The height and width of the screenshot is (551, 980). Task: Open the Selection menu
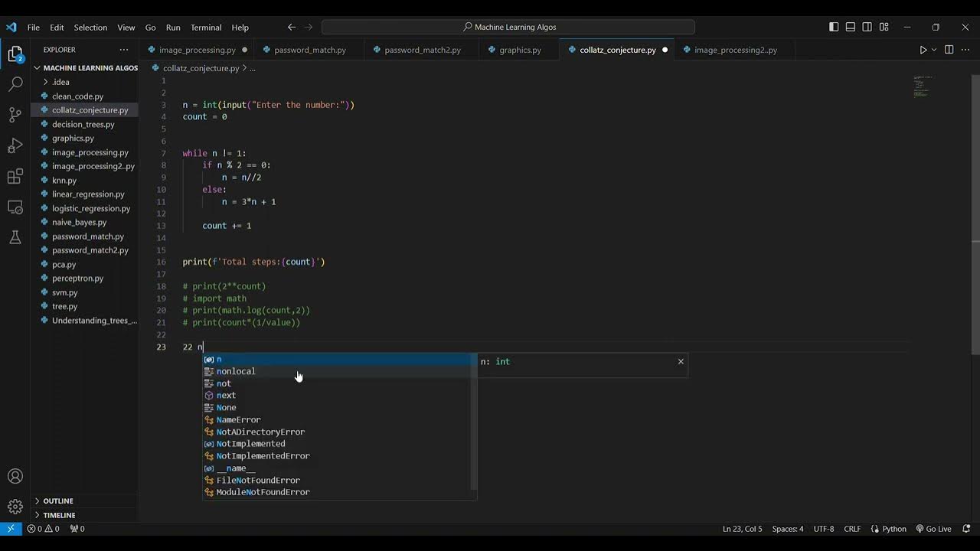(x=90, y=27)
